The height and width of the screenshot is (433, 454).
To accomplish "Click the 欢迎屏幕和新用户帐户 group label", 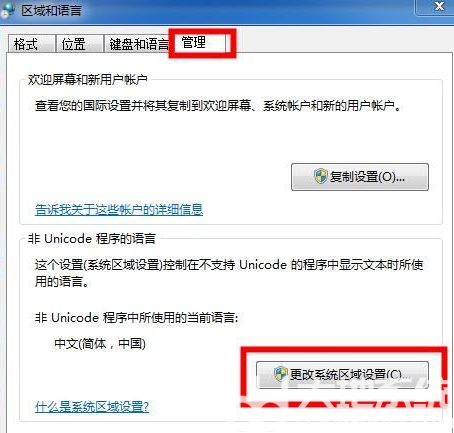I will [x=88, y=79].
